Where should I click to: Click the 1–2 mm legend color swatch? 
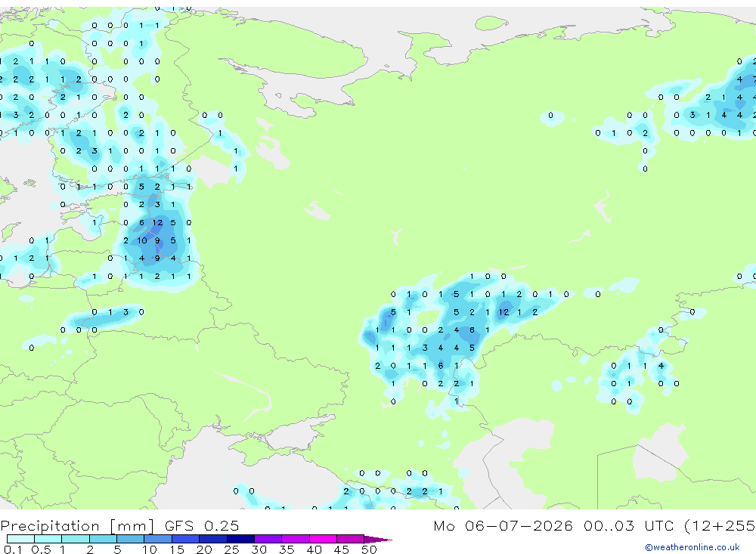click(75, 539)
